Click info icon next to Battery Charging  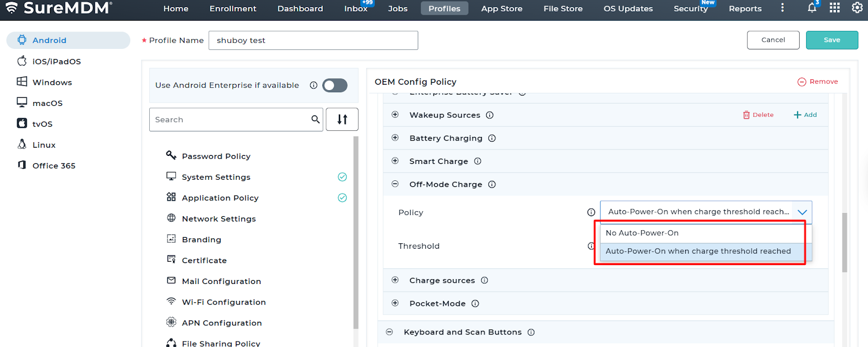492,138
